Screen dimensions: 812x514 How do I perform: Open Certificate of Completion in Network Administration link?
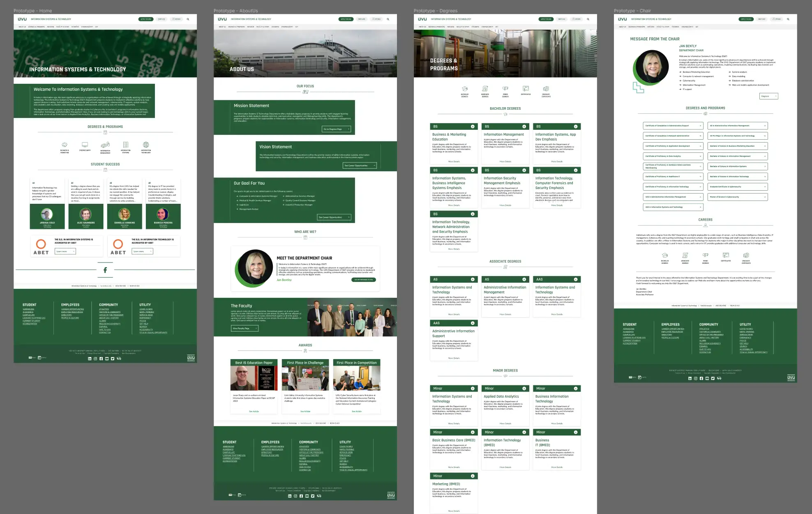coord(673,136)
